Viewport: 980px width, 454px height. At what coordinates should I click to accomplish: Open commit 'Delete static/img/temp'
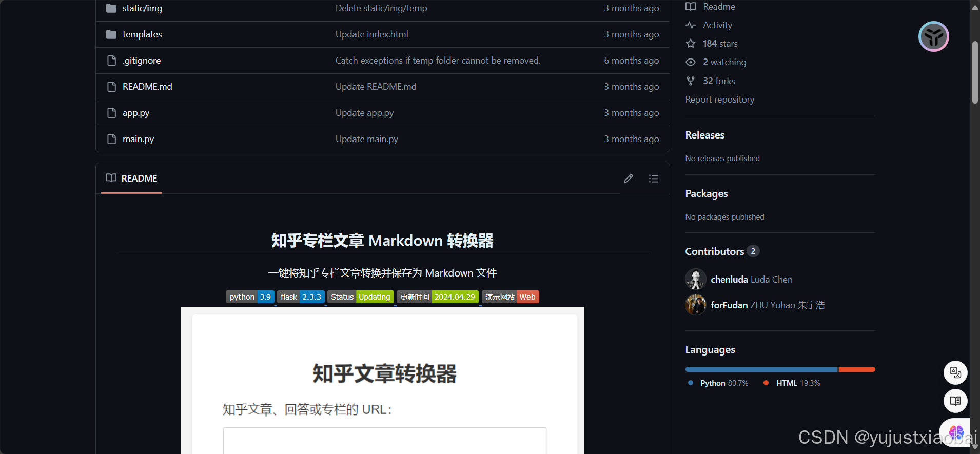tap(381, 8)
